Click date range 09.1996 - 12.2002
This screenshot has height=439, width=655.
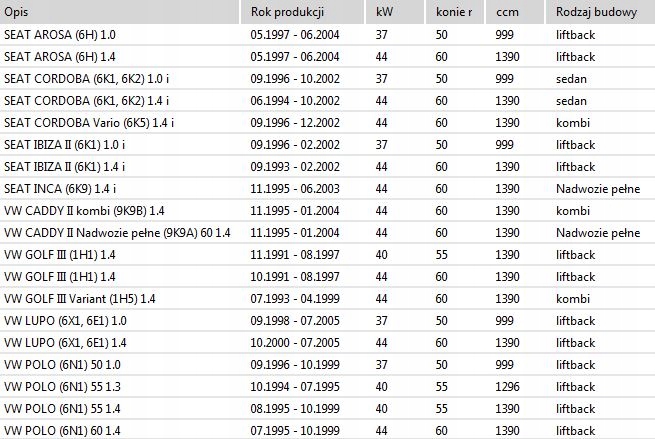[x=295, y=123]
